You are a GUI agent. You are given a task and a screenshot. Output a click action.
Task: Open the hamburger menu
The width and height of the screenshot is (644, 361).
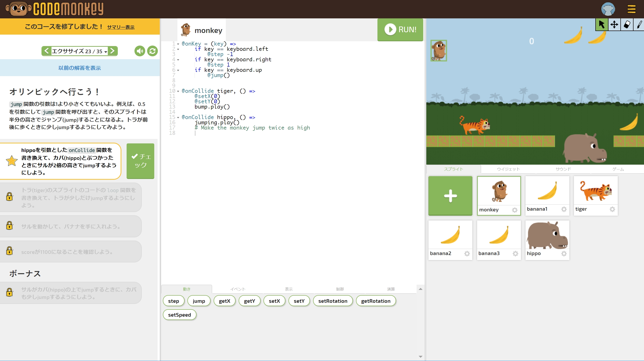point(631,9)
